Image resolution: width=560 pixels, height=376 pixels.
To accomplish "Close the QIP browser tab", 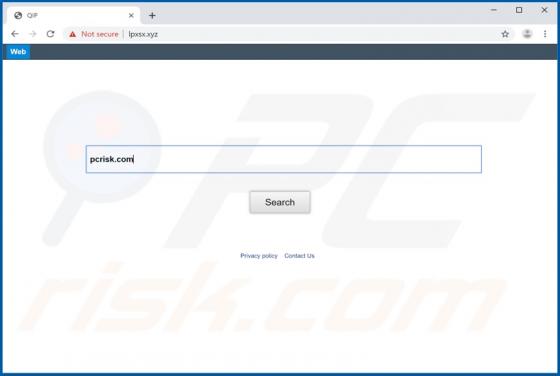I will (131, 15).
